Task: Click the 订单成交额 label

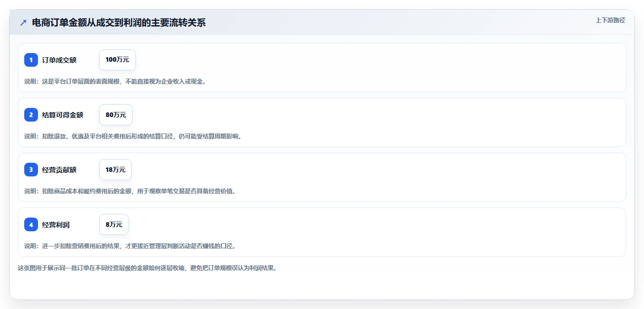Action: (59, 60)
